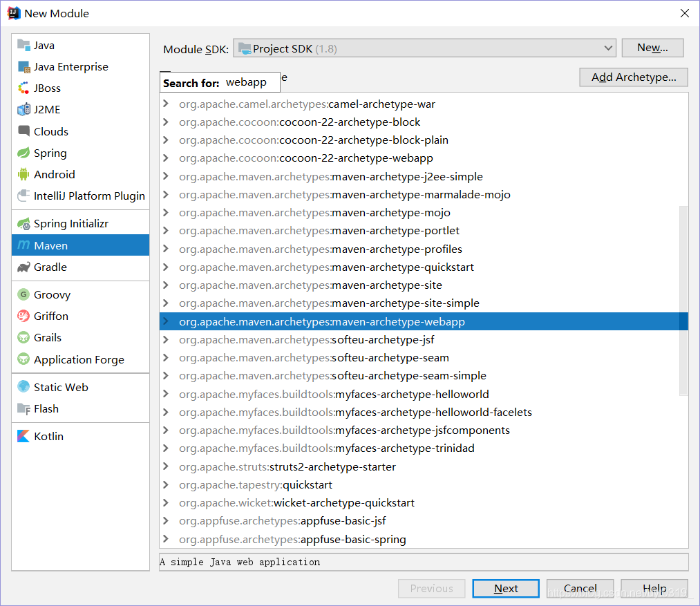Open the Module SDK dropdown
Viewport: 700px width, 606px height.
click(x=424, y=48)
